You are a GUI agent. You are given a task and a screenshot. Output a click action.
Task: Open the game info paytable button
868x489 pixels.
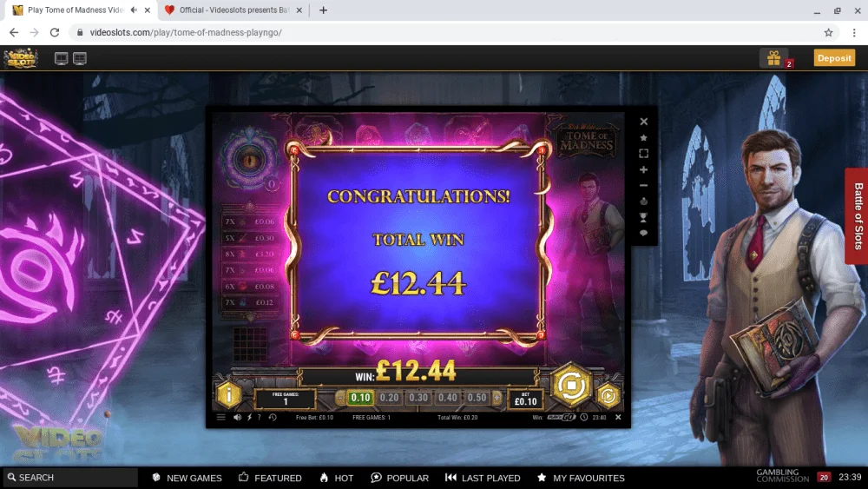pyautogui.click(x=228, y=394)
